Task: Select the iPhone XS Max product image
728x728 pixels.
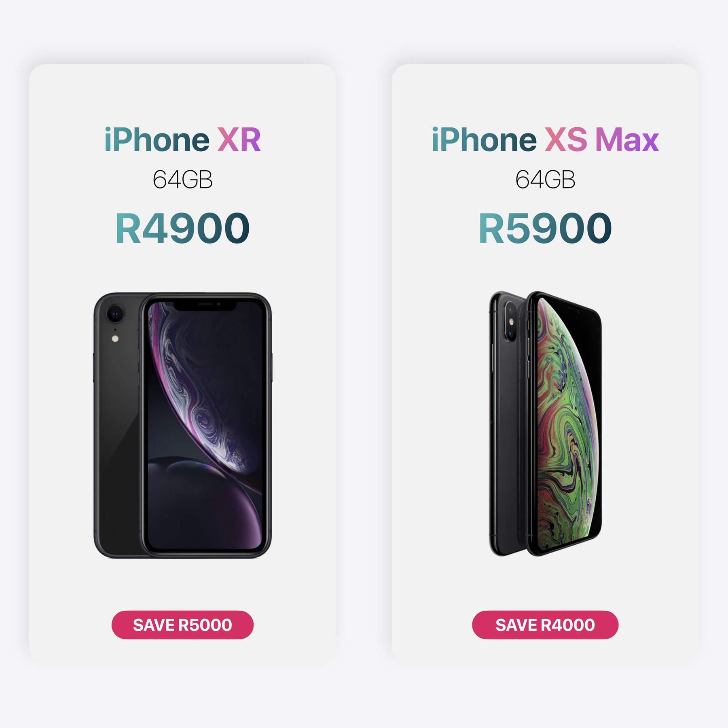Action: click(546, 423)
